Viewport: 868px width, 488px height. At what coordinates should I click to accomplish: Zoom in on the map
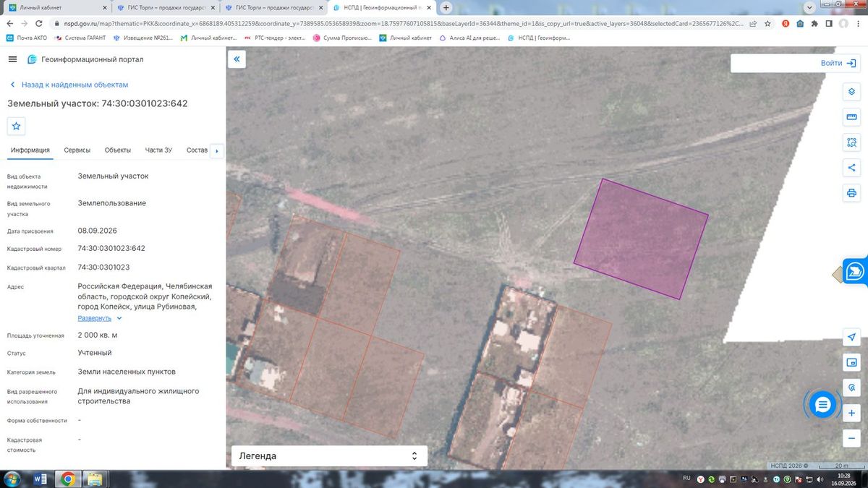point(851,413)
